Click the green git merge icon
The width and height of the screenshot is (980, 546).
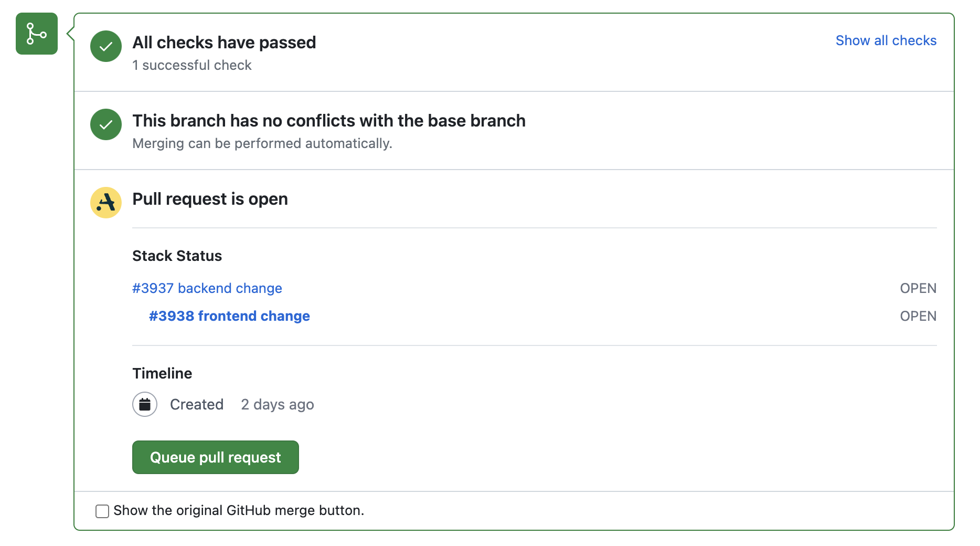[x=37, y=34]
